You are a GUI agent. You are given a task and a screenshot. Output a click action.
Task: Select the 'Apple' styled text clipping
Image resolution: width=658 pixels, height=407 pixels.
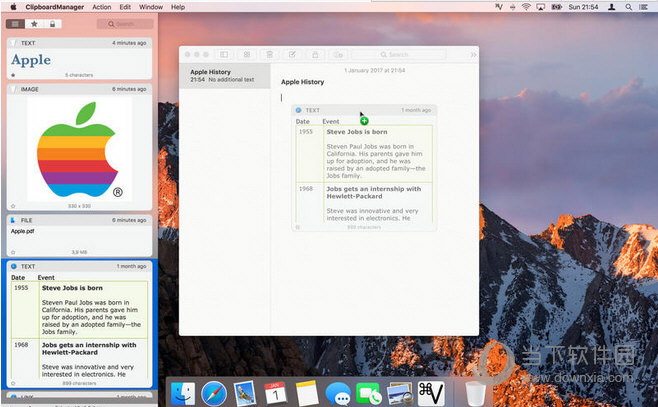coord(31,60)
